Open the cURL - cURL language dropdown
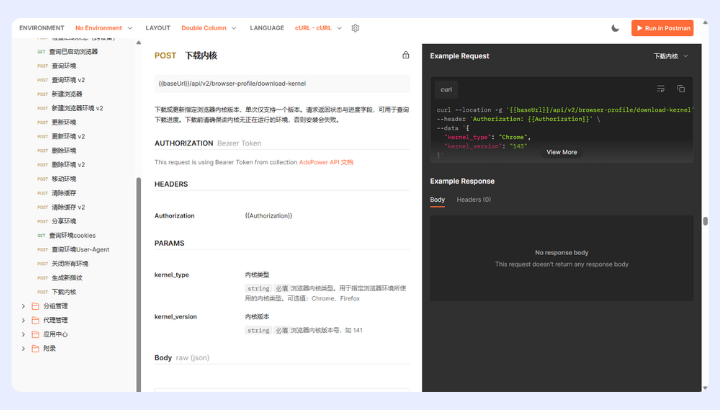This screenshot has width=720, height=410. click(x=318, y=28)
